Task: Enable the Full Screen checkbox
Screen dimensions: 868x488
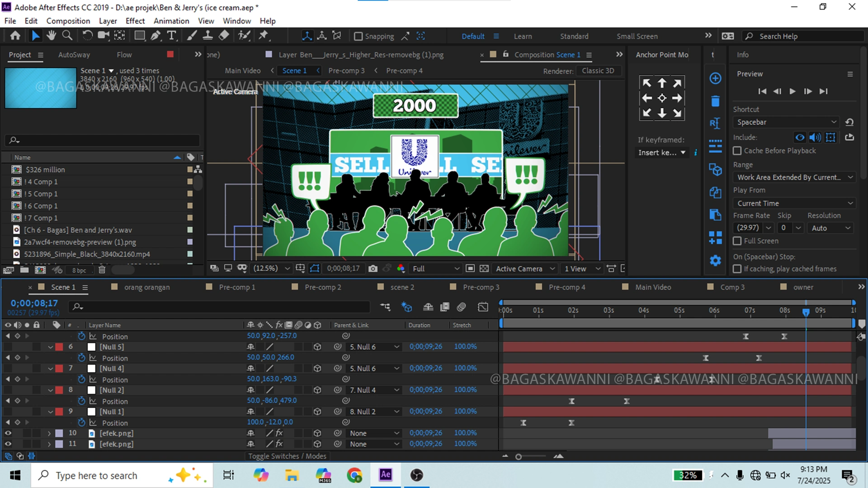Action: (737, 241)
